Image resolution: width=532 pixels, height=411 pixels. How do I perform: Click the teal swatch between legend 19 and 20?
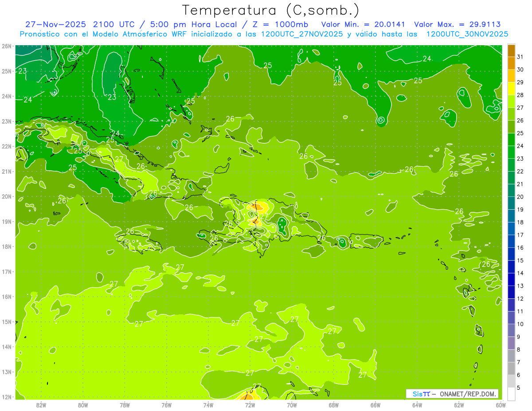pos(511,203)
